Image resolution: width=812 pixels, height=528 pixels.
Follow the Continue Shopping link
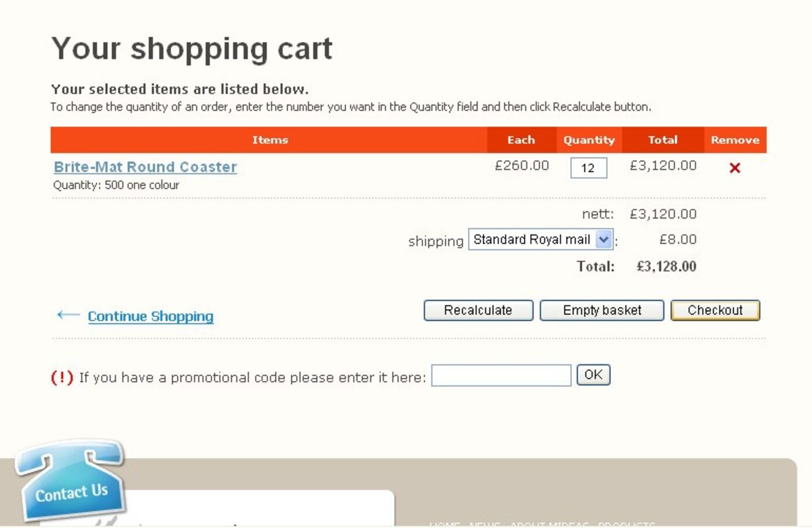click(x=151, y=316)
